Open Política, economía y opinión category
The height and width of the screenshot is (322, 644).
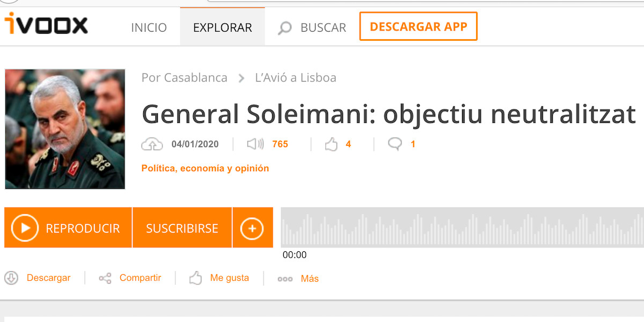tap(205, 169)
